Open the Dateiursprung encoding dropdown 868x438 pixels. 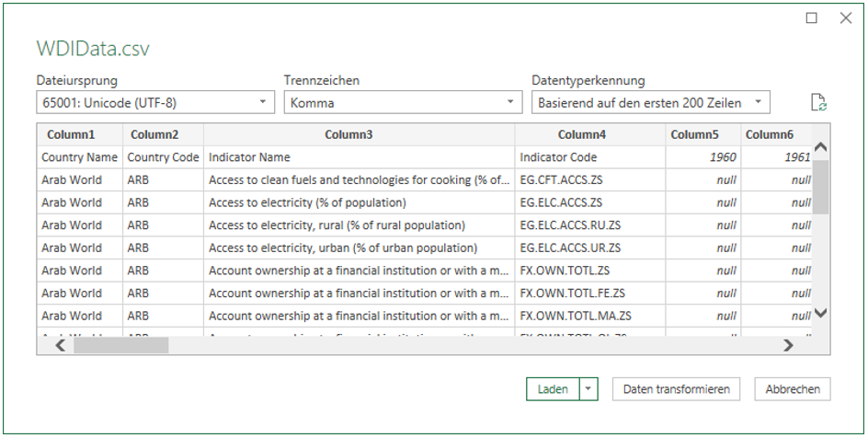tap(154, 103)
